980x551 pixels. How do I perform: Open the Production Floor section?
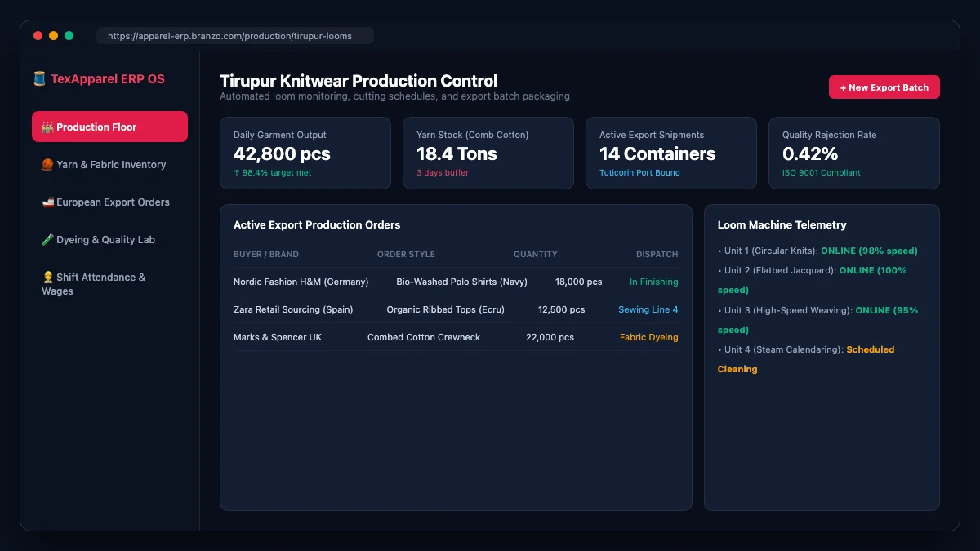109,127
